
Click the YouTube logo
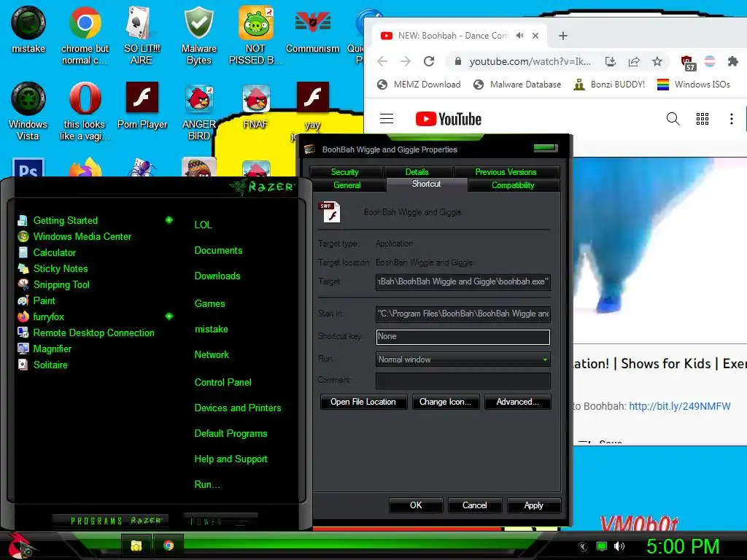point(449,119)
